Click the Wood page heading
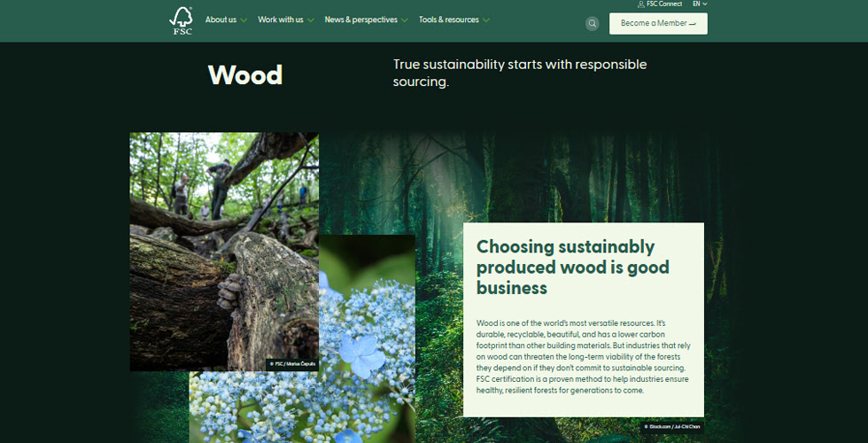The height and width of the screenshot is (443, 868). click(x=245, y=75)
